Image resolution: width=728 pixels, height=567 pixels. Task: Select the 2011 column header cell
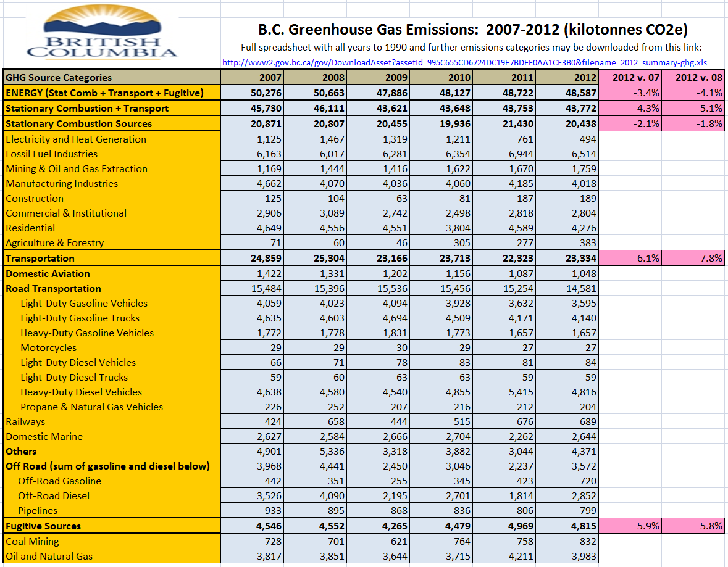[504, 77]
